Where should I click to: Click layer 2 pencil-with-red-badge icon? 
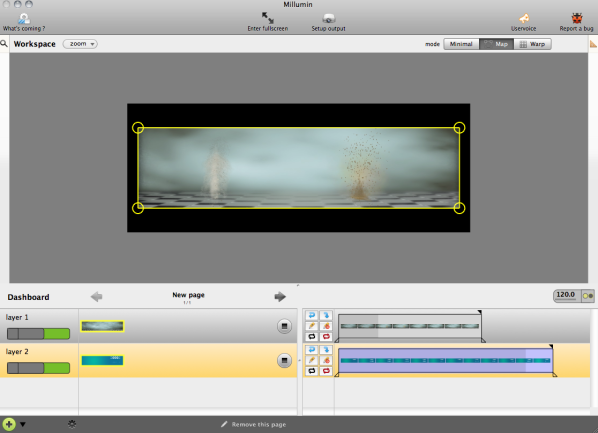click(x=326, y=360)
